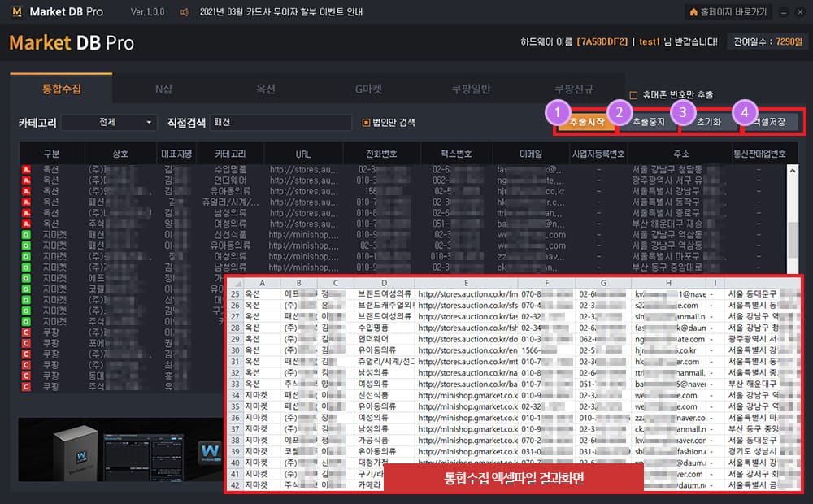Viewport: 813px width, 504px height.
Task: Click the 잔여일수 : 7290일 label
Action: 767,41
